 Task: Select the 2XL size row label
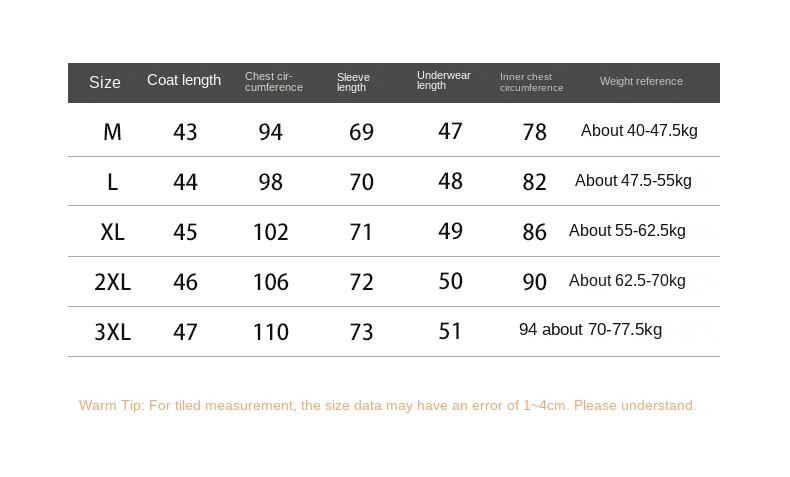(x=112, y=282)
